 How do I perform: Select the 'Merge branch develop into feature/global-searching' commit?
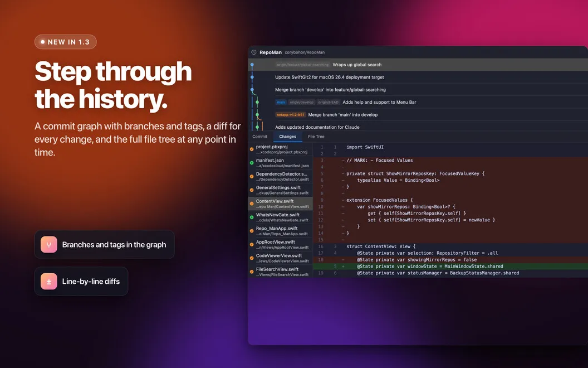(x=418, y=90)
